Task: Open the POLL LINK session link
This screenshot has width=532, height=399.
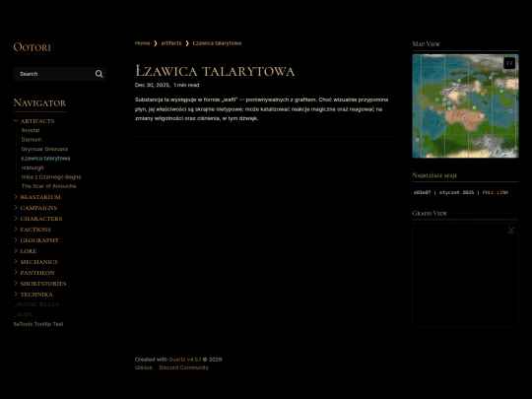Action: (496, 192)
